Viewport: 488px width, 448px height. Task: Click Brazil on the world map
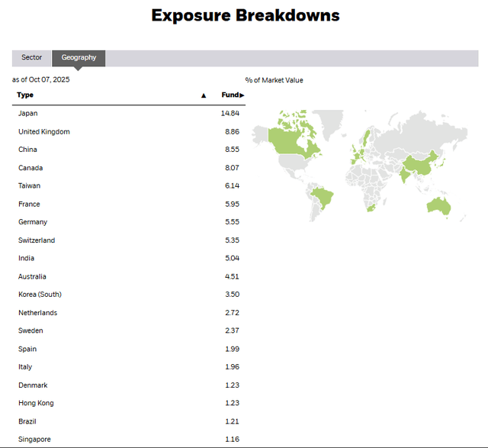coord(323,197)
